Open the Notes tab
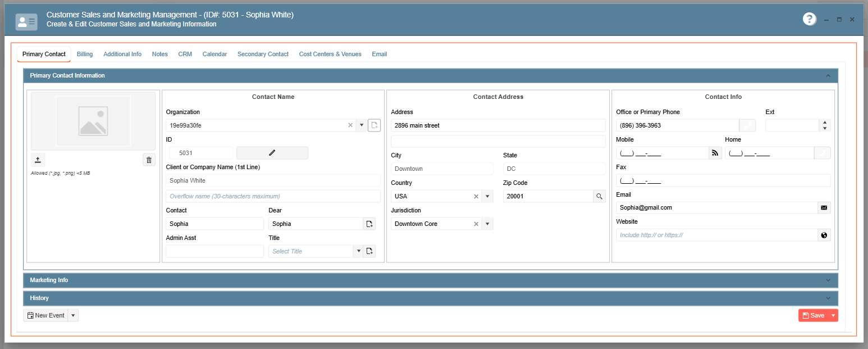Screen dimensions: 868x349 160,54
